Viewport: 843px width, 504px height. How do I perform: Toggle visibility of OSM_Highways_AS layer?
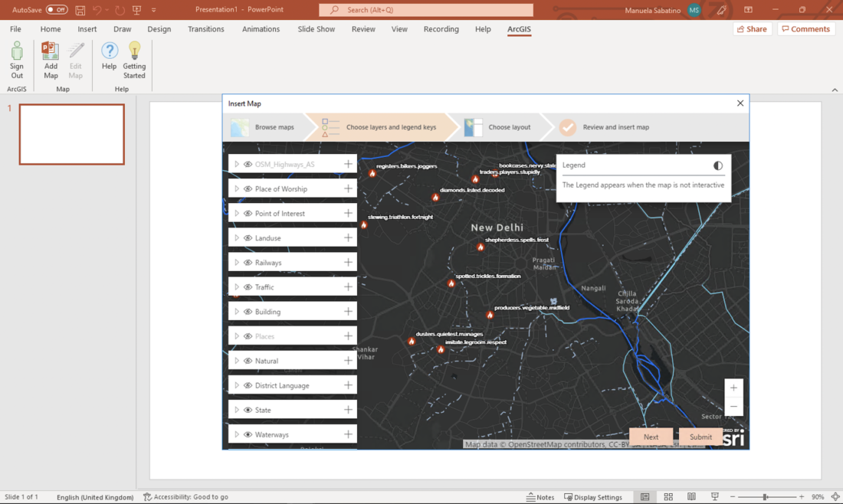248,165
